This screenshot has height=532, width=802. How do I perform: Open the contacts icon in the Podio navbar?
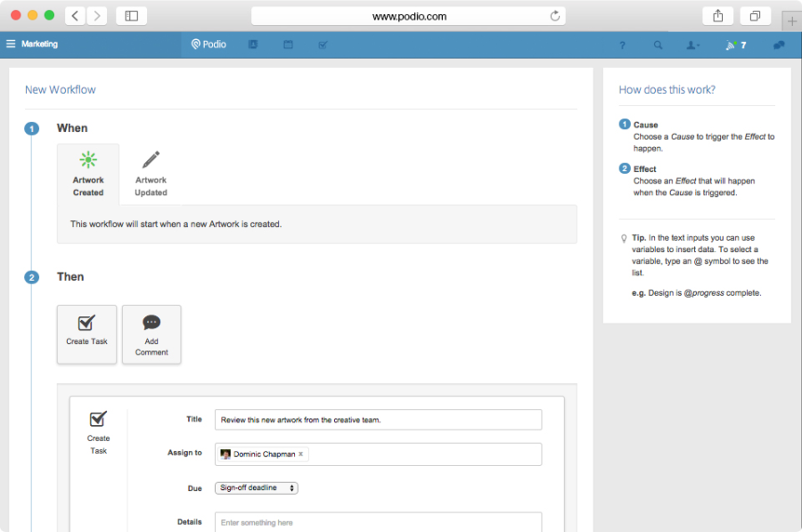coord(253,45)
